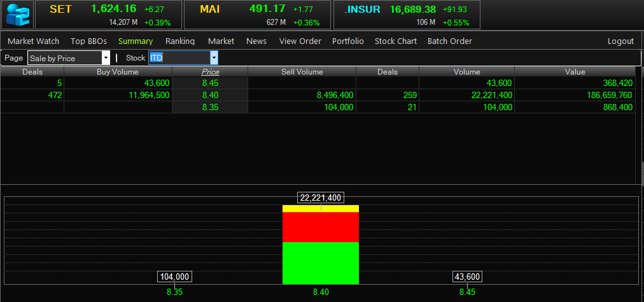Select the MAI index ticker panel
The width and height of the screenshot is (644, 302).
click(x=257, y=15)
